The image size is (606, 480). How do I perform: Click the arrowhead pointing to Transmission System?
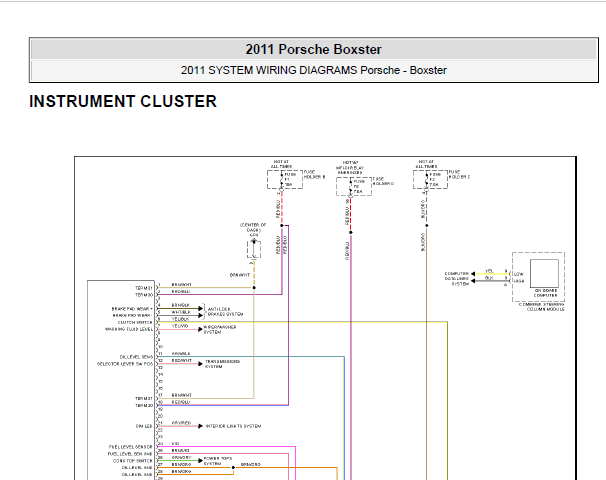click(x=200, y=364)
